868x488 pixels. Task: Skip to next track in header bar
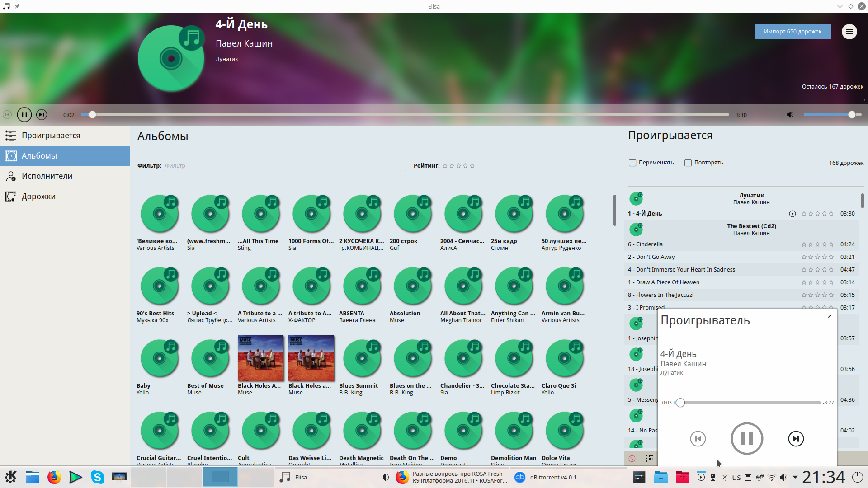42,115
